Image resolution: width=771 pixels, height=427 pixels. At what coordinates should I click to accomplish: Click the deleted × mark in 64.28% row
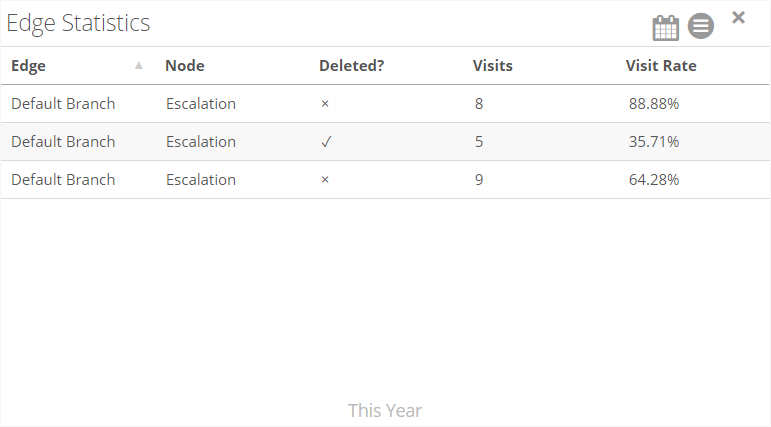325,180
